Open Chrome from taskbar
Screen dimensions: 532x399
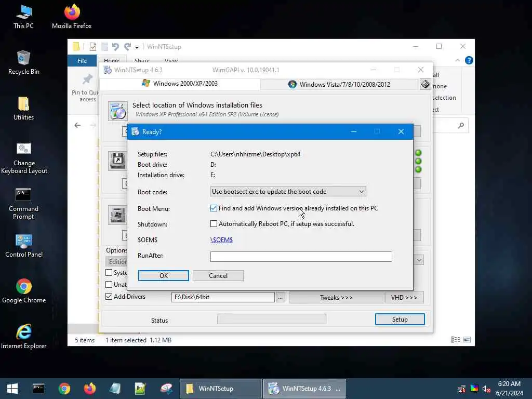coord(64,389)
